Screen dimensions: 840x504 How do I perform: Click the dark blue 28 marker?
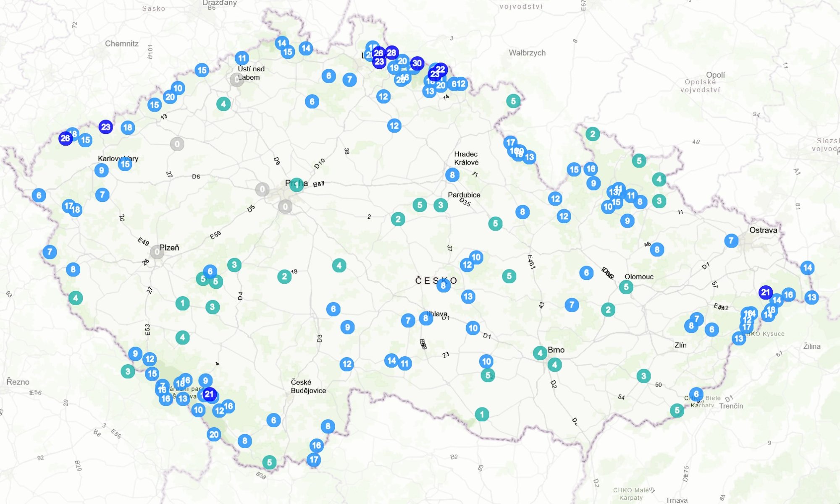pos(391,53)
